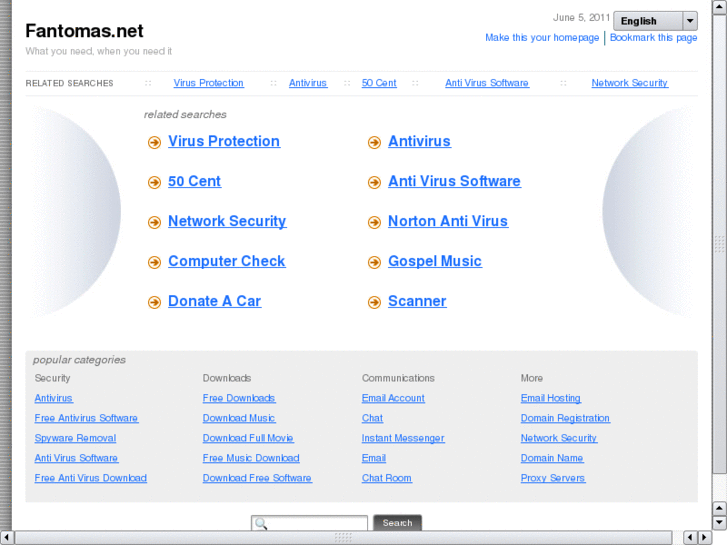Click the arrow icon beside Gospel Music

[x=374, y=263]
